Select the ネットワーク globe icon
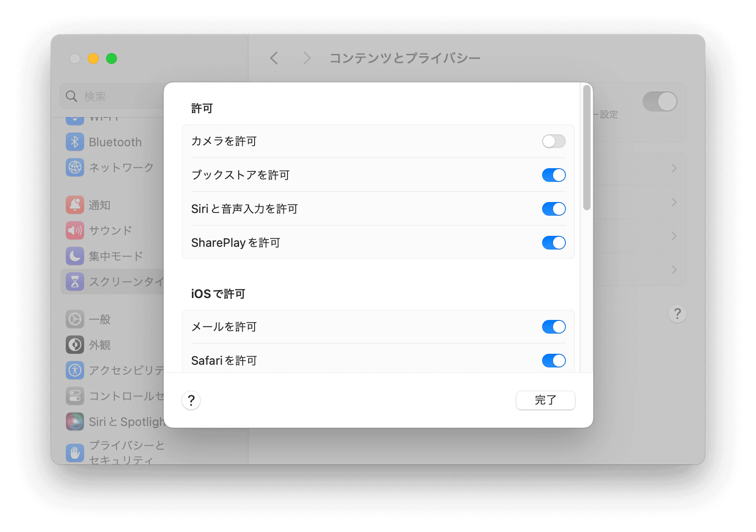 tap(75, 167)
